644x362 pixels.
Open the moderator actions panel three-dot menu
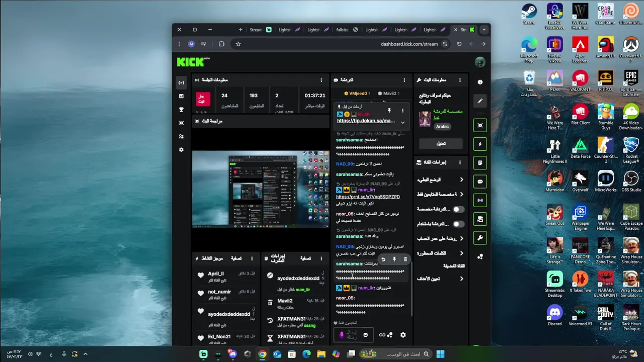click(x=321, y=258)
